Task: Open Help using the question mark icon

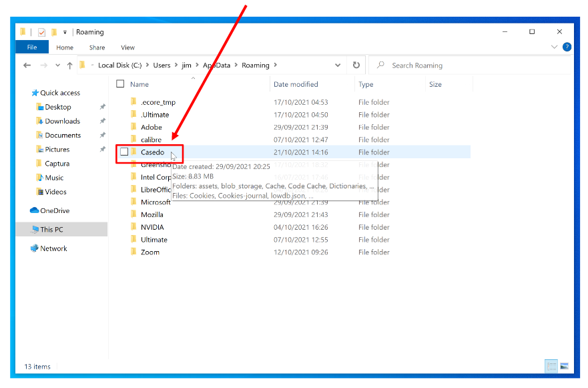Action: point(567,47)
